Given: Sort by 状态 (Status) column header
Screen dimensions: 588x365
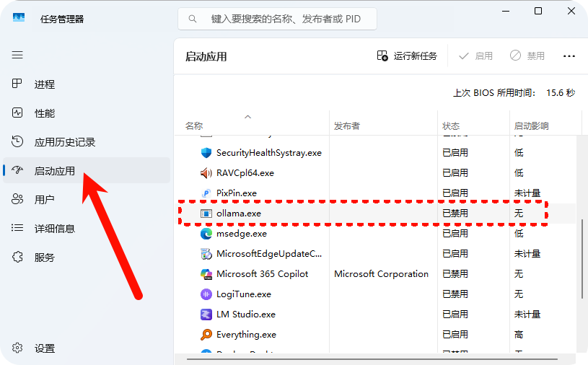Looking at the screenshot, I should 450,126.
